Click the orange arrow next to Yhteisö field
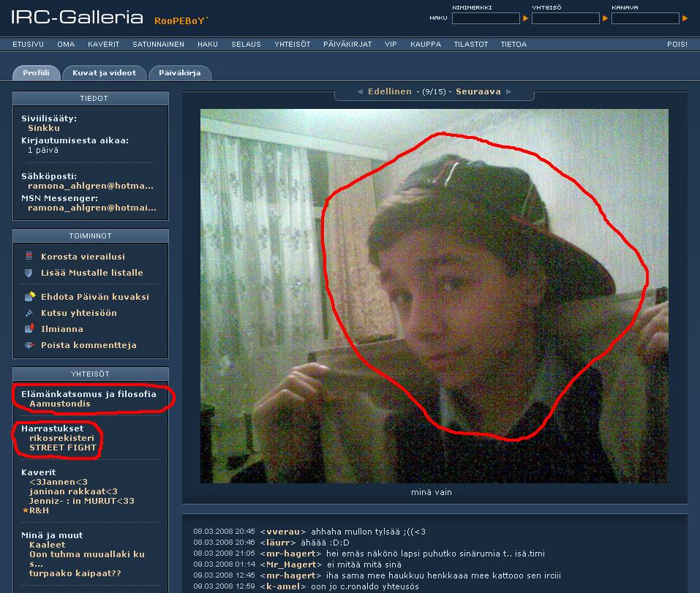Viewport: 700px width, 593px height. click(x=605, y=18)
